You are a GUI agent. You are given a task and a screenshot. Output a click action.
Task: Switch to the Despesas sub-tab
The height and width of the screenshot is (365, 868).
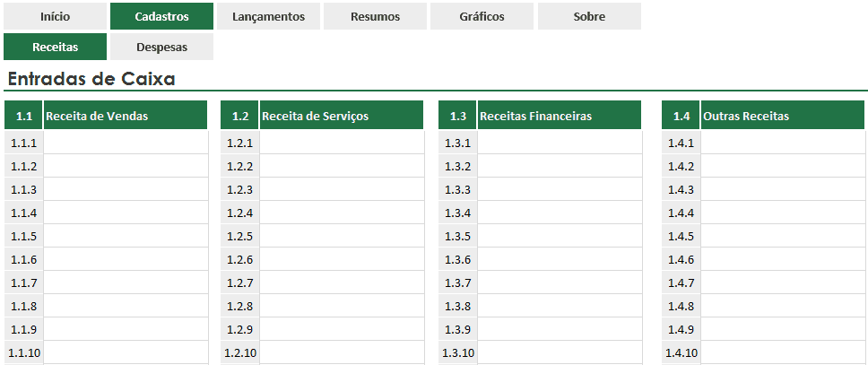coord(161,47)
